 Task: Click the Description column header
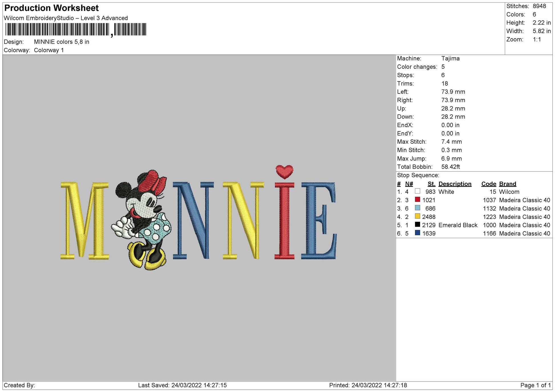[455, 184]
